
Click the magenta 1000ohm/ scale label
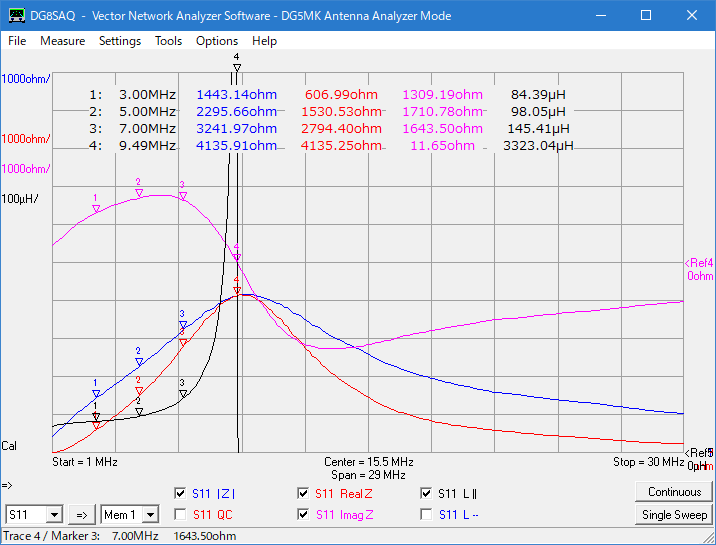pyautogui.click(x=26, y=169)
